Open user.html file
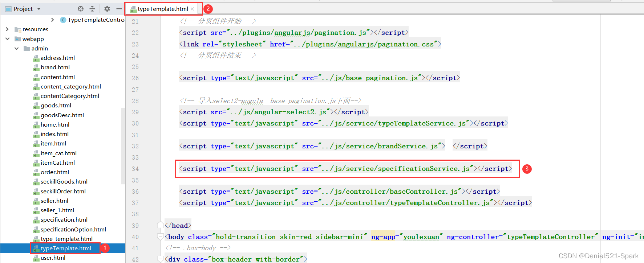Screen dimensions: 644x263 (53, 258)
